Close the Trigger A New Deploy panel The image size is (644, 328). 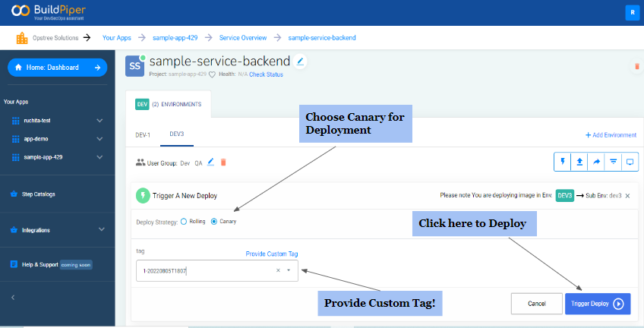(x=627, y=196)
